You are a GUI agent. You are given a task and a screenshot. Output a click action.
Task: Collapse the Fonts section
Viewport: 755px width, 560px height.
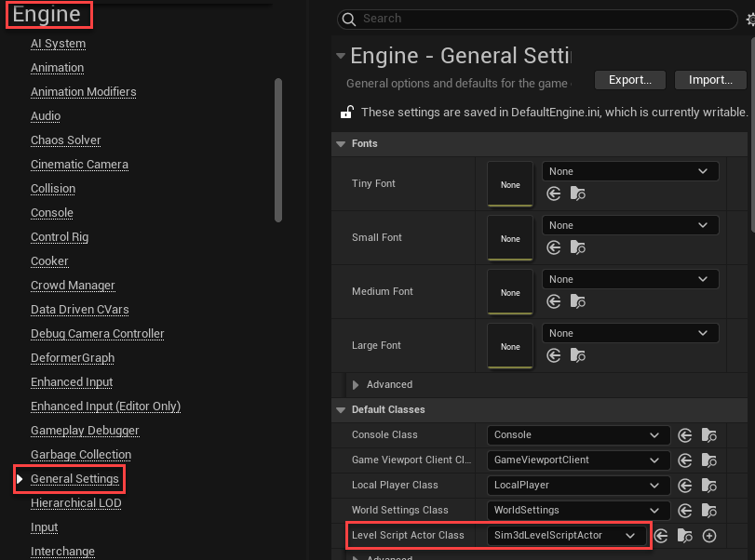point(341,143)
